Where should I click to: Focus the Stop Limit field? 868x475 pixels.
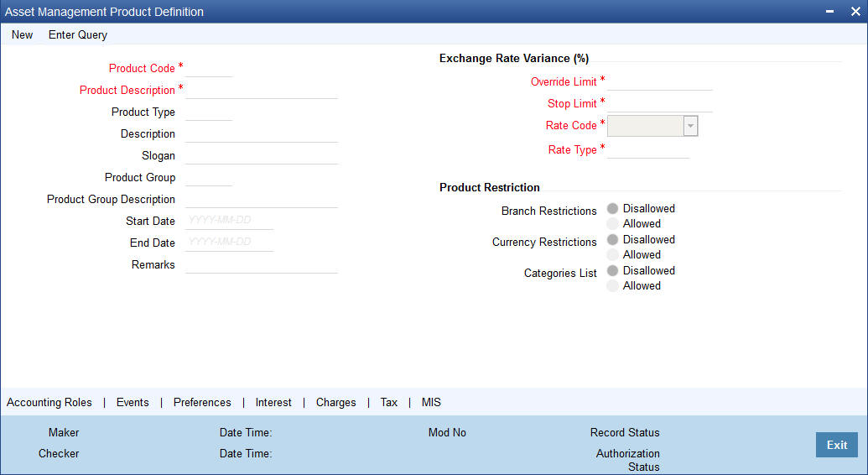tap(660, 104)
